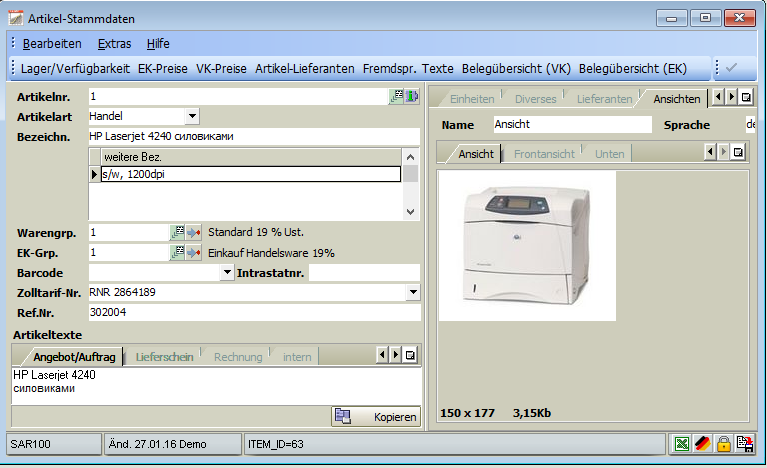This screenshot has height=468, width=767.
Task: Click the checkmark confirm icon in toolbar
Action: click(731, 67)
